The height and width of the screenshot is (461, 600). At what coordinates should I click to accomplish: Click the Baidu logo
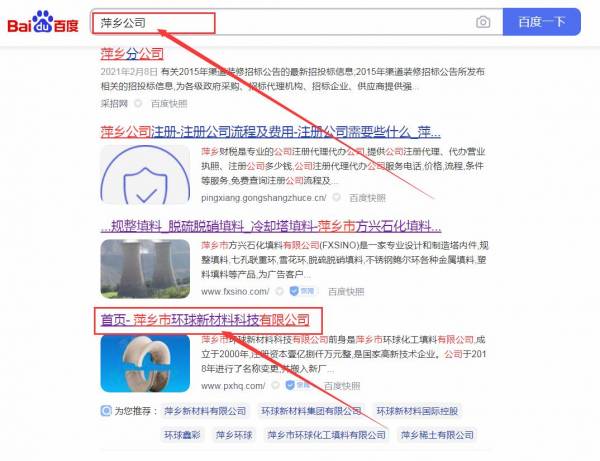43,22
